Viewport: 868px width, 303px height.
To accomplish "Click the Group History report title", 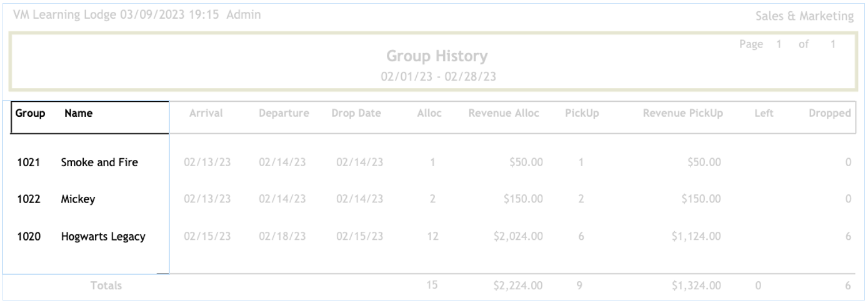I will click(437, 56).
